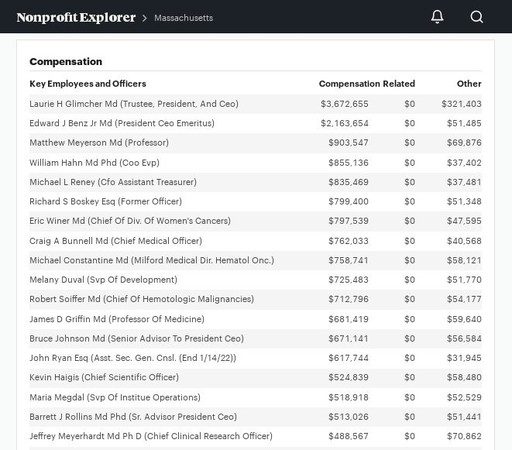512x450 pixels.
Task: Select Michael L Reney Cfo row
Action: tap(255, 182)
